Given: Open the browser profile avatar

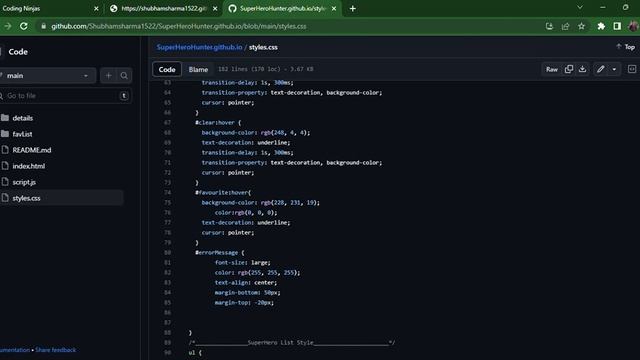Looking at the screenshot, I should [x=633, y=26].
